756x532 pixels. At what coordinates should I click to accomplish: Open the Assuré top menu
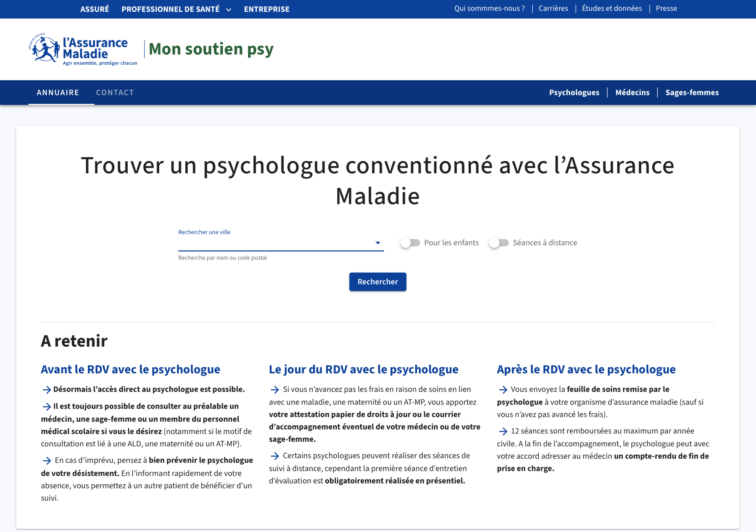[94, 9]
